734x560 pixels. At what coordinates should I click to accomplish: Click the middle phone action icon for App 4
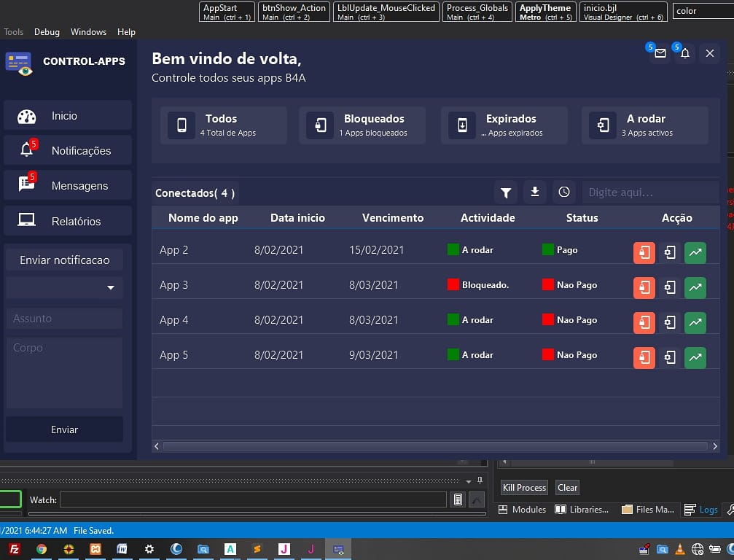670,322
